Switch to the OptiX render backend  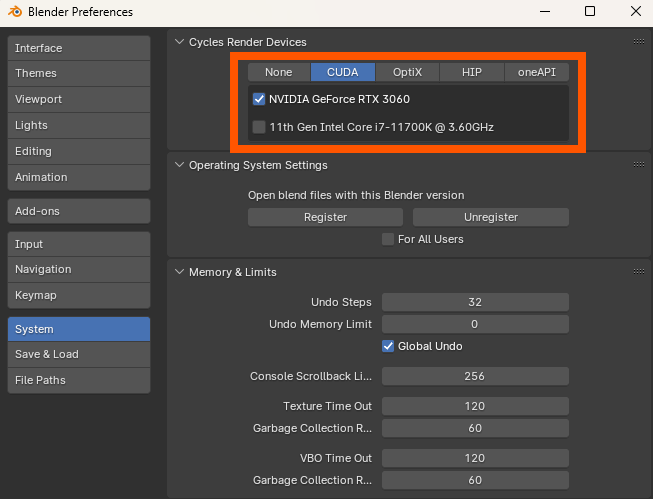coord(407,72)
